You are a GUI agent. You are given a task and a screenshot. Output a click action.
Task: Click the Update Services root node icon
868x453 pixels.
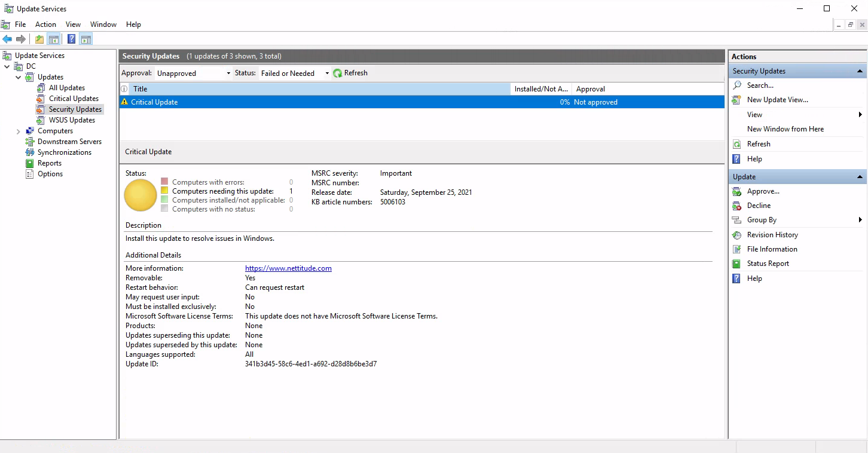pyautogui.click(x=7, y=56)
